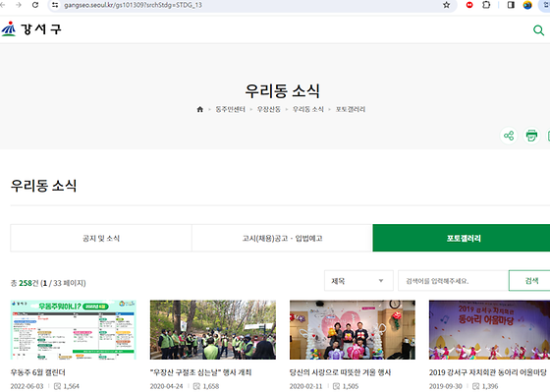
Task: Click the browser address bar URL
Action: point(133,5)
